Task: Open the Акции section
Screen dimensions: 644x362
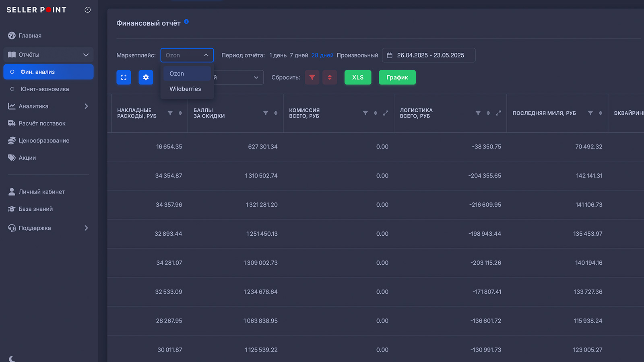Action: tap(27, 158)
